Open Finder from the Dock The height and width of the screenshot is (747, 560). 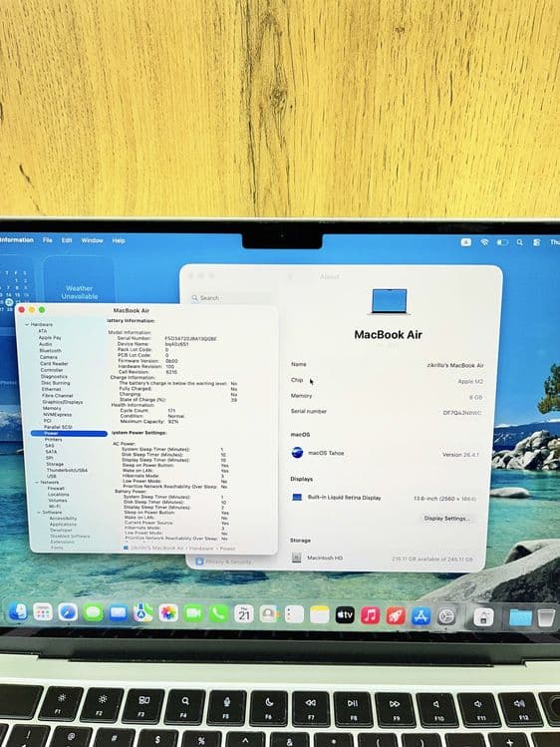(18, 611)
